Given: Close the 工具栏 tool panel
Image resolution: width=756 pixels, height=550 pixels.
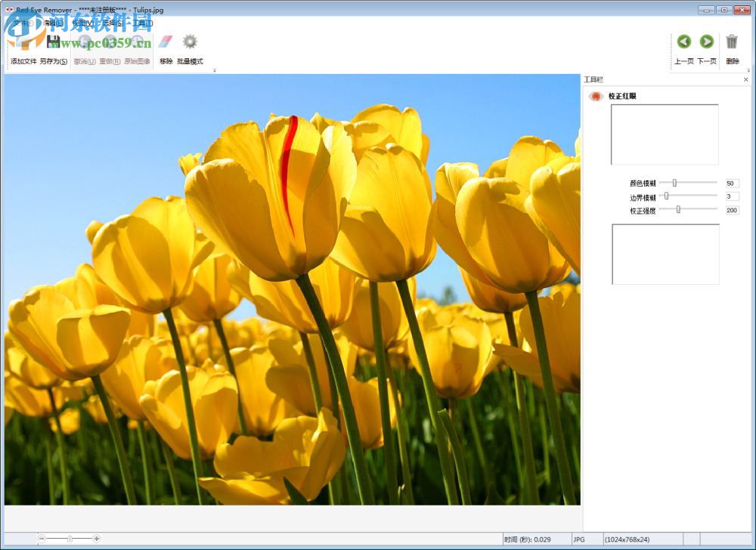Looking at the screenshot, I should [x=746, y=79].
